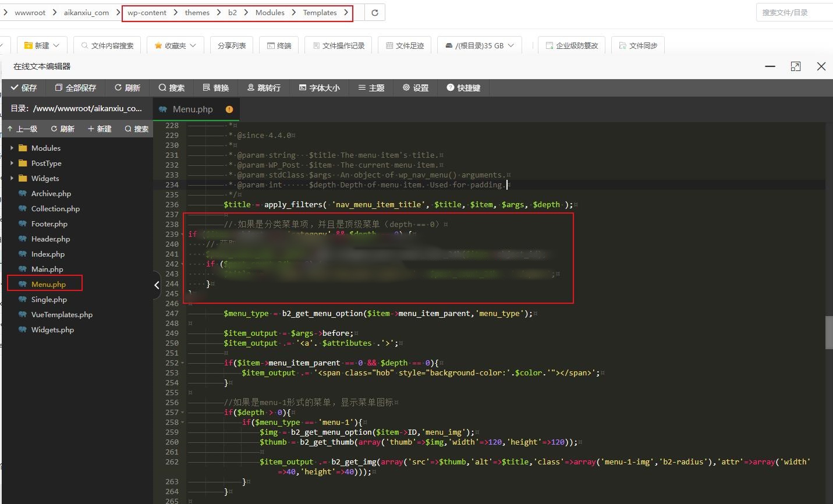Image resolution: width=833 pixels, height=504 pixels.
Task: Click wp-content in breadcrumb path
Action: (147, 13)
